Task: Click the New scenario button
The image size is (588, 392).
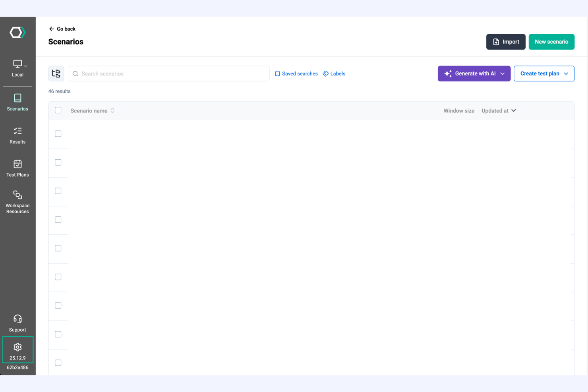Action: (x=551, y=42)
